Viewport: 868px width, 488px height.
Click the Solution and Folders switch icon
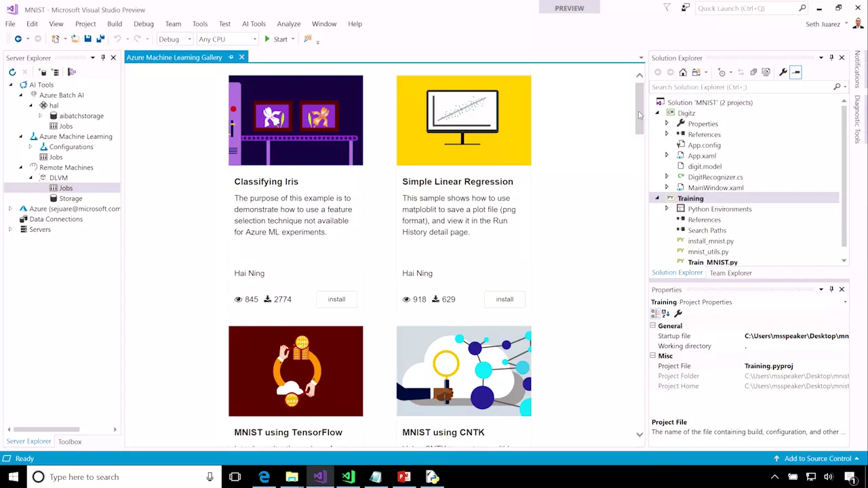pyautogui.click(x=696, y=72)
